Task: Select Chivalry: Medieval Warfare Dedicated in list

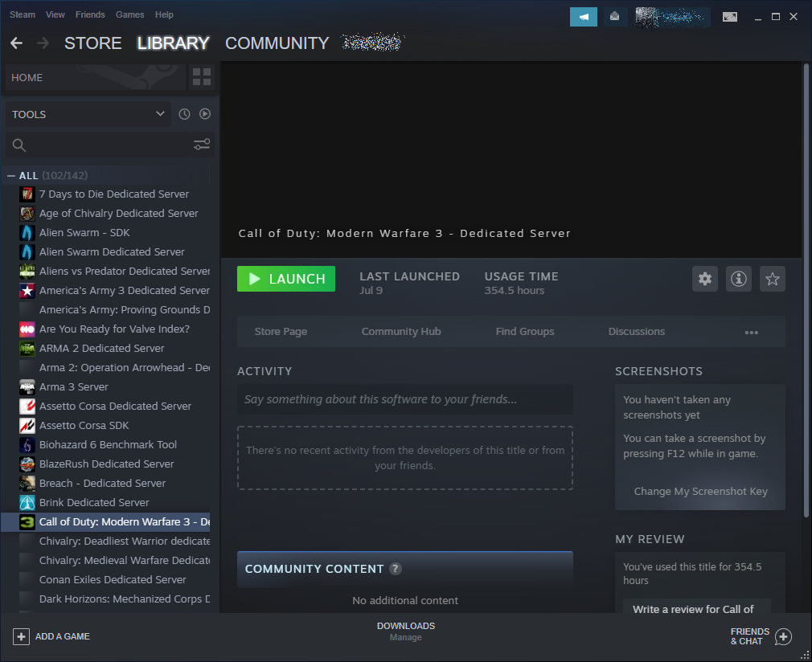Action: (x=125, y=561)
